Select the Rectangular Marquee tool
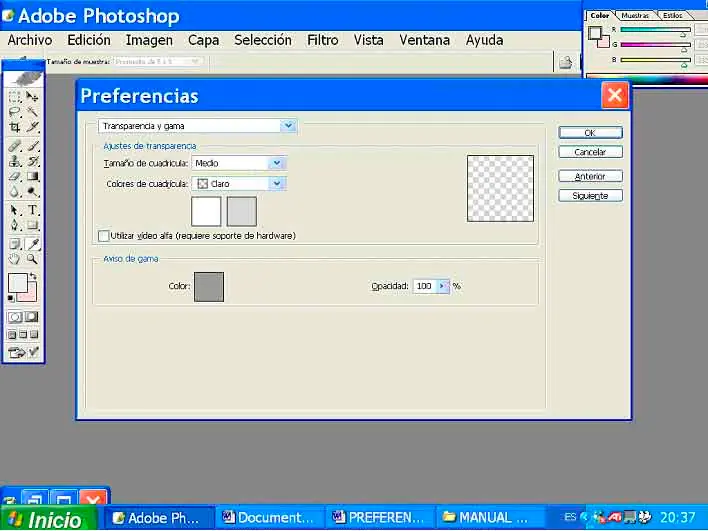This screenshot has height=531, width=708. pyautogui.click(x=14, y=97)
